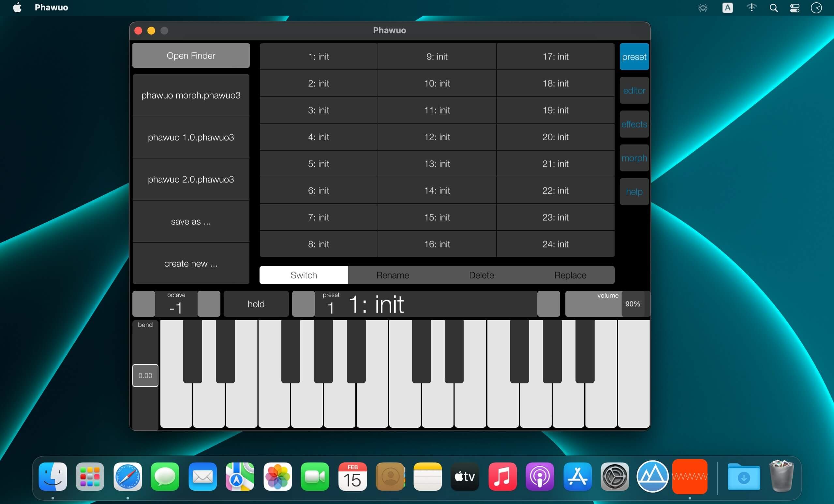This screenshot has height=504, width=834.
Task: Open Spotlight search in the menu bar
Action: (773, 8)
